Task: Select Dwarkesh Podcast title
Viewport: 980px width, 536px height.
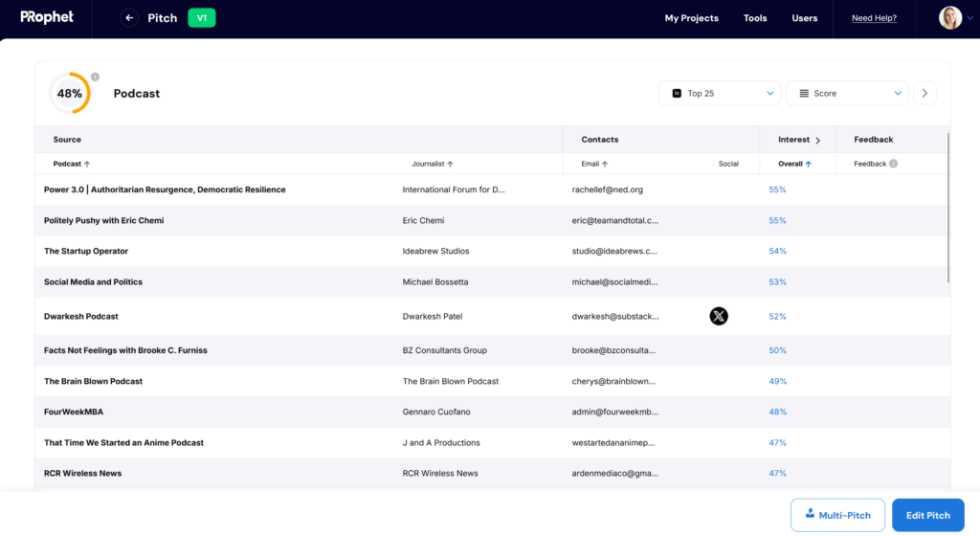Action: click(x=80, y=316)
